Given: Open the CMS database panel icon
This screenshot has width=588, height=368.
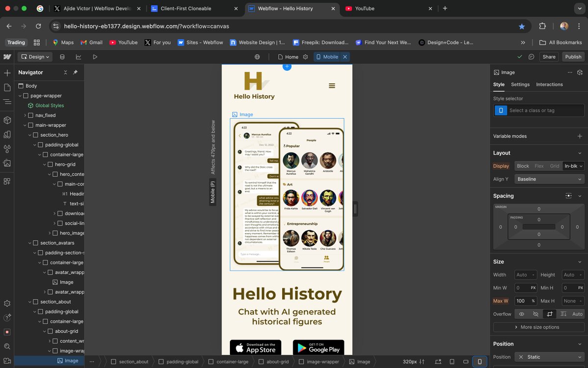Looking at the screenshot, I should point(62,57).
